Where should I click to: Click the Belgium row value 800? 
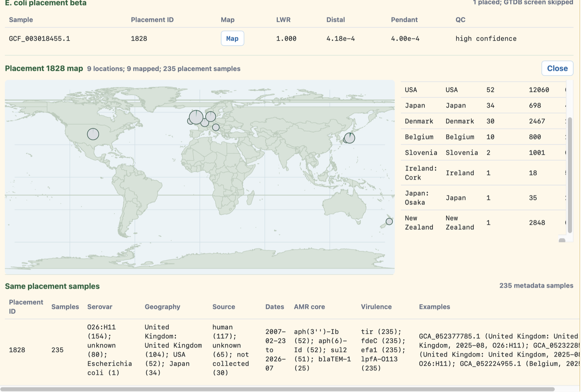(x=535, y=137)
